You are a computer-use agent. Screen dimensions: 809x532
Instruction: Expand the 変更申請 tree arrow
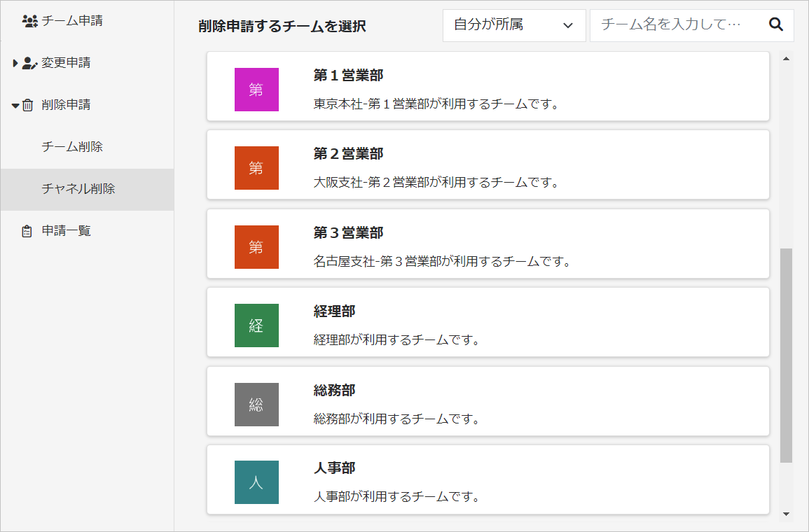tap(15, 63)
